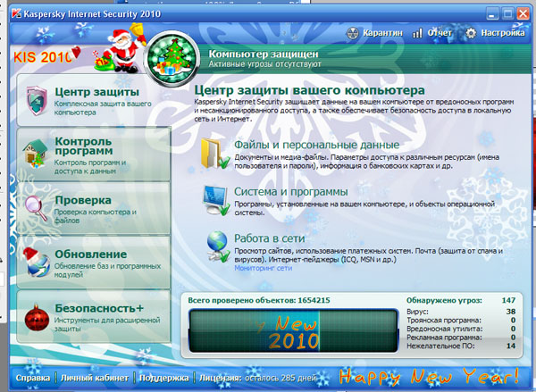The width and height of the screenshot is (536, 392).
Task: Click the Троянская программа count row
Action: 461,321
